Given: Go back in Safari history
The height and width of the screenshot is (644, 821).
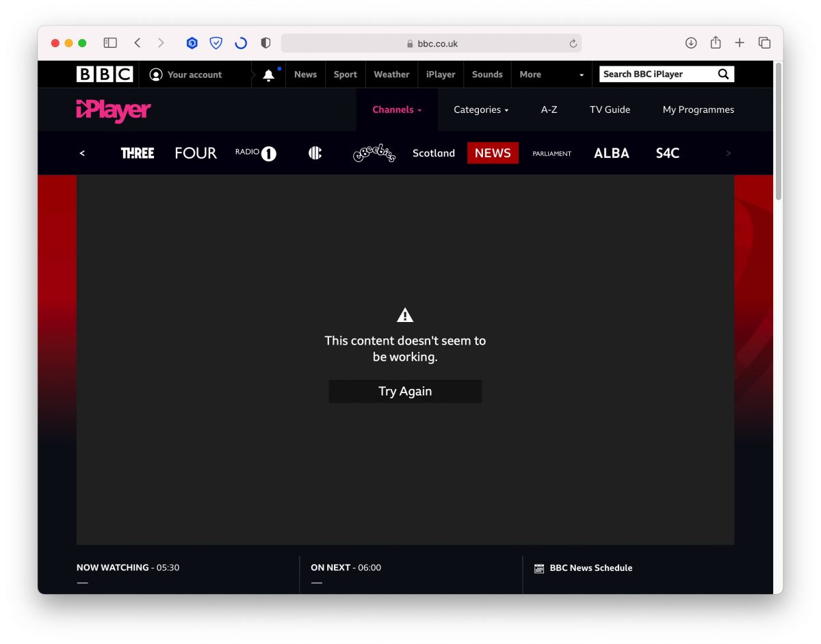Looking at the screenshot, I should [x=138, y=43].
